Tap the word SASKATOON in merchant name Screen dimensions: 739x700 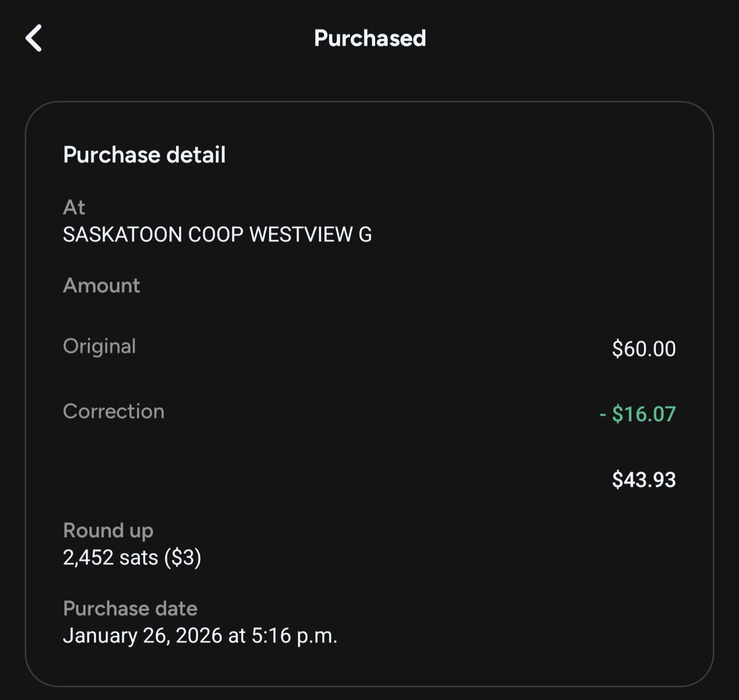tap(122, 235)
